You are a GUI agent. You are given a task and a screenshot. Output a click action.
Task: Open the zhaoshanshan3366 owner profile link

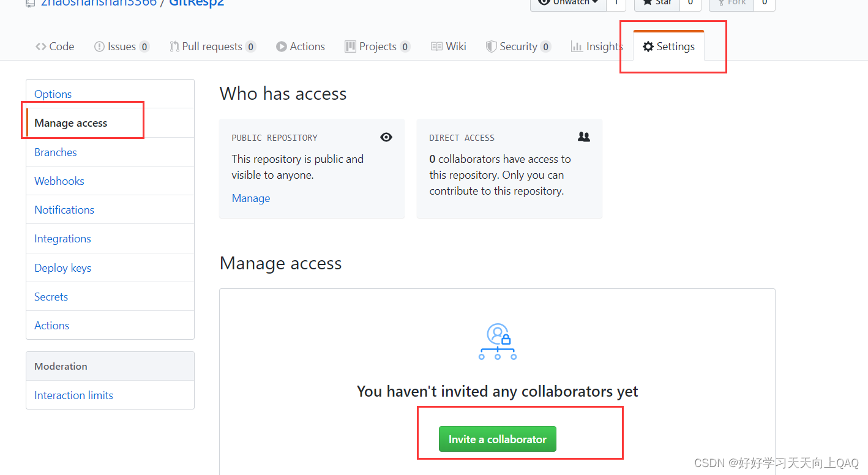[x=99, y=3]
